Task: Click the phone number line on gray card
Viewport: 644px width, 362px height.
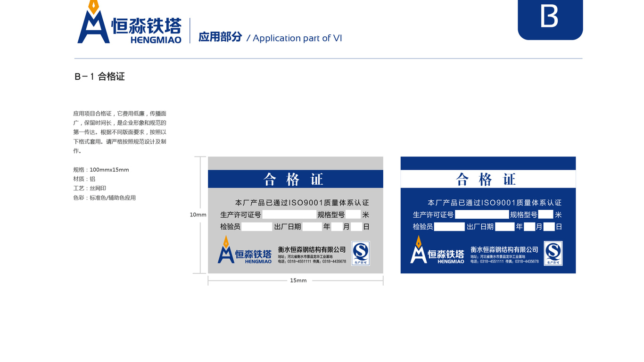Action: [312, 261]
